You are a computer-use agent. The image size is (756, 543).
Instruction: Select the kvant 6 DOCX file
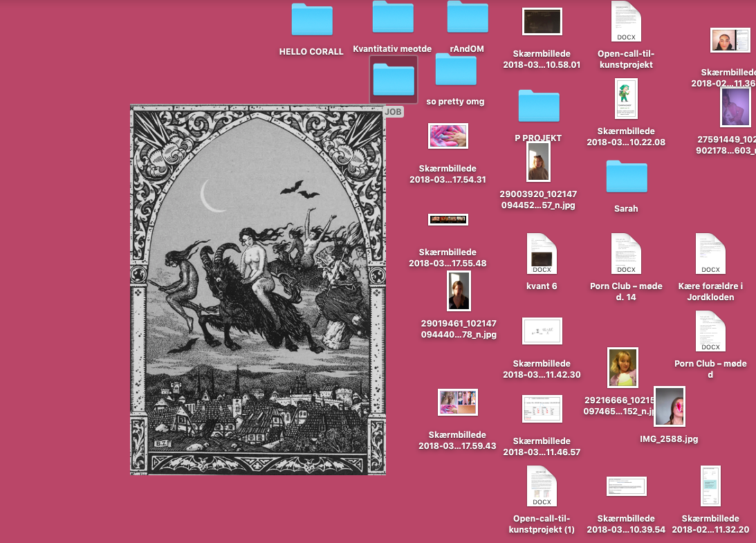541,254
